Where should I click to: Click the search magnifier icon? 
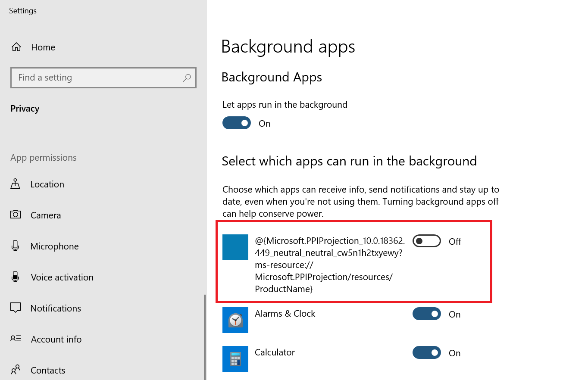[x=187, y=78]
